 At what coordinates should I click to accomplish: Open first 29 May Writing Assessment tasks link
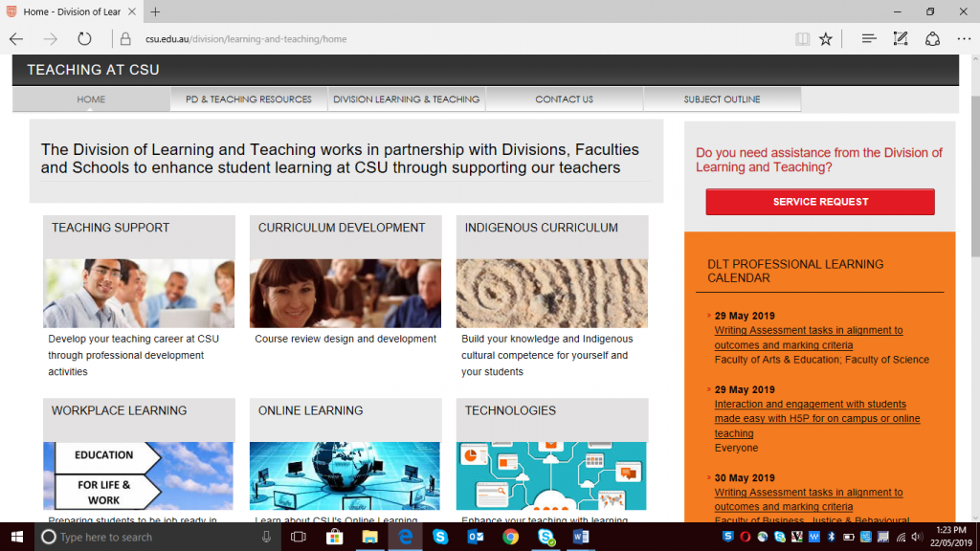[x=809, y=338]
